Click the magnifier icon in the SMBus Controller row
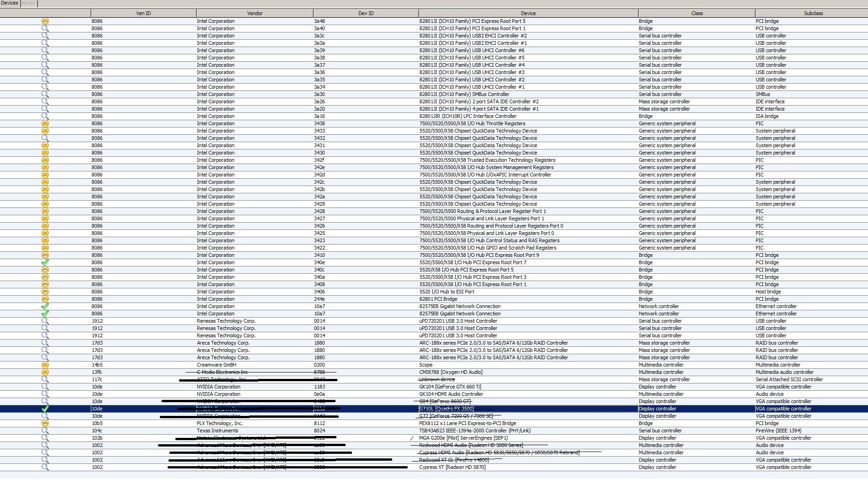Viewport: 868px width, 484px height. click(x=45, y=94)
